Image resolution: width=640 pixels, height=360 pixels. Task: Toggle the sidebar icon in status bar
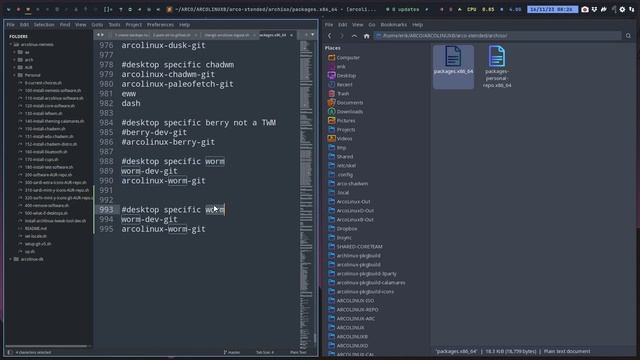click(x=10, y=352)
